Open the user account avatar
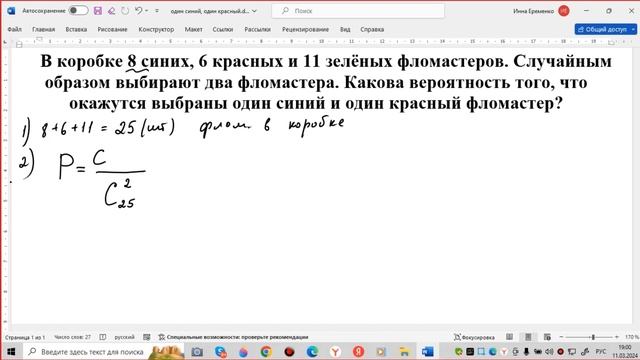The width and height of the screenshot is (640, 360). coord(564,11)
